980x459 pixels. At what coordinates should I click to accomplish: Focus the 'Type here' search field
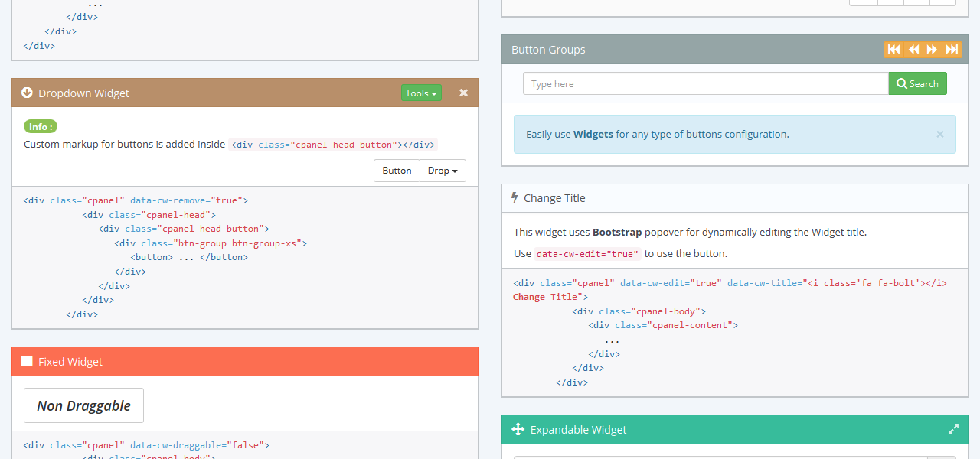coord(705,84)
